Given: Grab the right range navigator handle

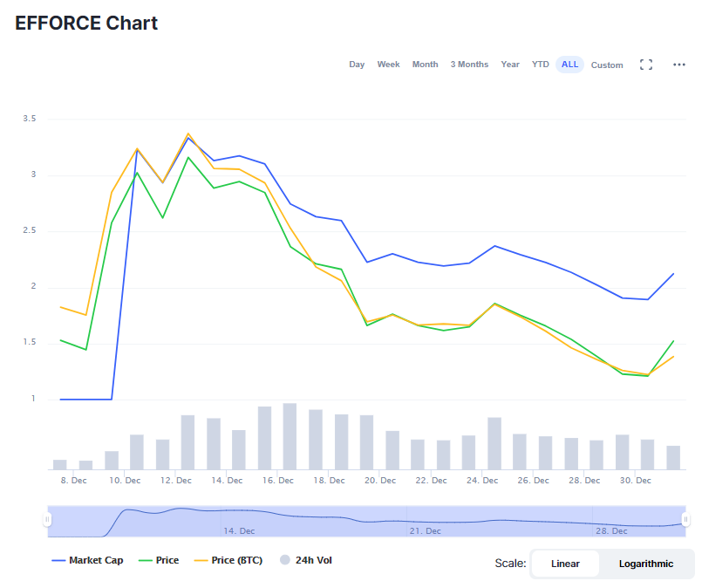Looking at the screenshot, I should (x=685, y=519).
